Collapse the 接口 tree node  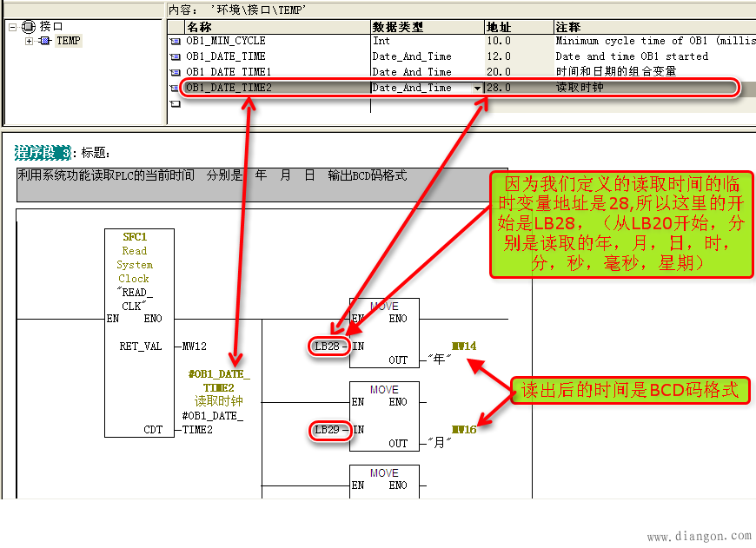(13, 27)
